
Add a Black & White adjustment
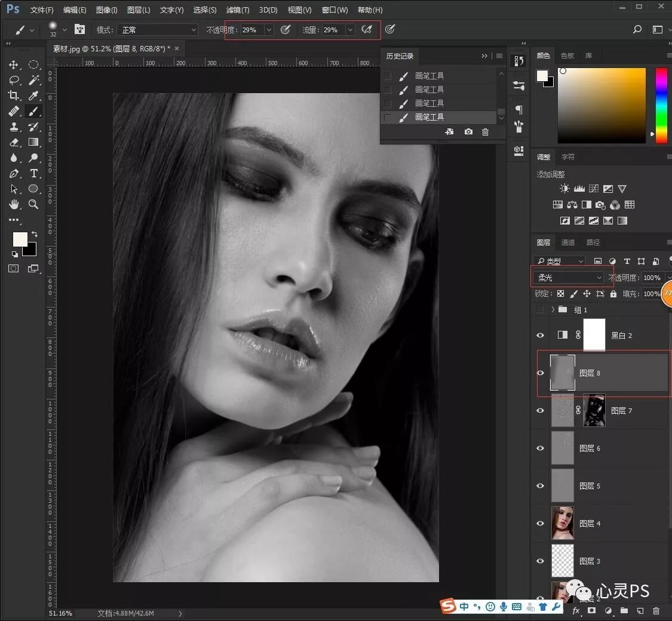pos(587,205)
